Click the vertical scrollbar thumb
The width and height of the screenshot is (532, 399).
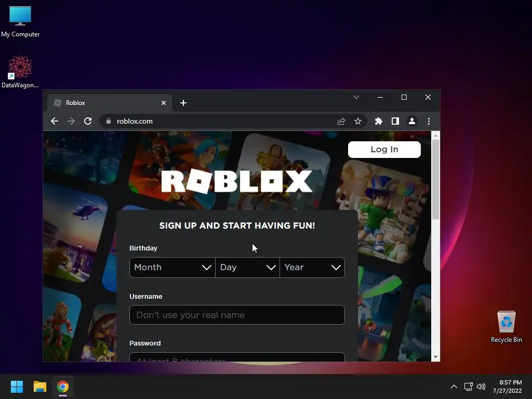pyautogui.click(x=436, y=179)
